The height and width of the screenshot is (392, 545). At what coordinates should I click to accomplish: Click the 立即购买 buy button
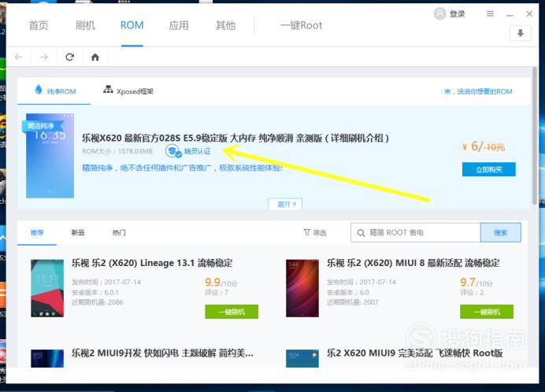[489, 169]
